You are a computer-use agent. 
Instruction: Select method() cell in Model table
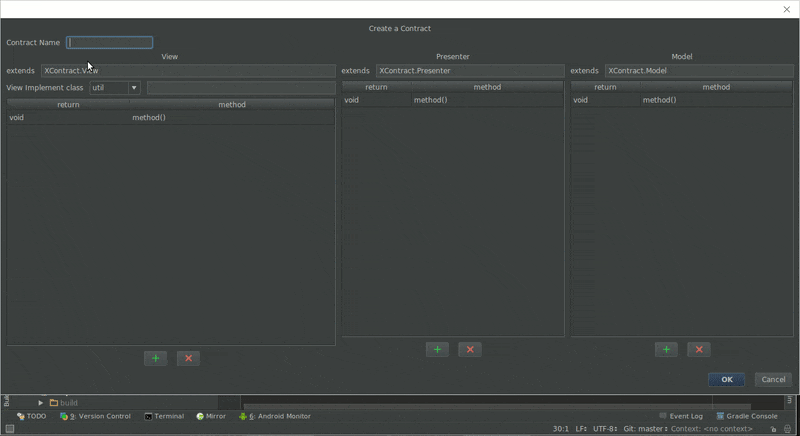pos(716,100)
